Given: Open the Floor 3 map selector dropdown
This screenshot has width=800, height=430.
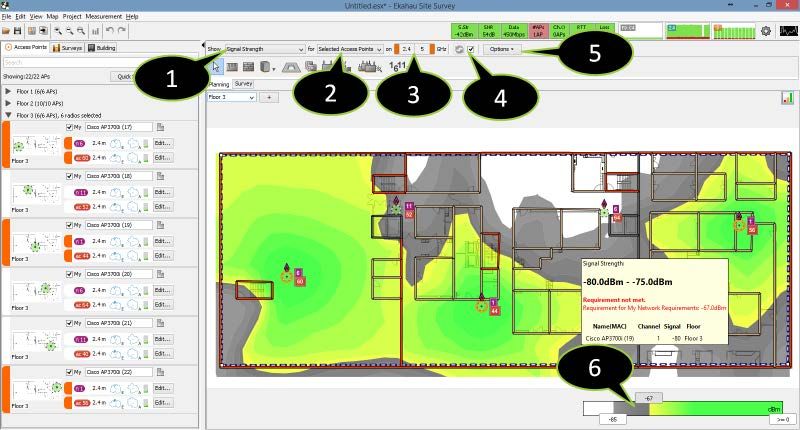Looking at the screenshot, I should click(x=231, y=97).
